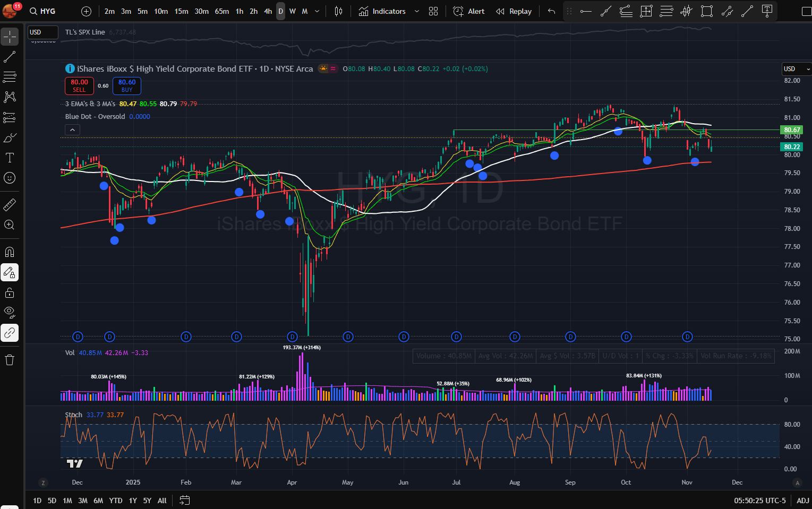This screenshot has width=812, height=509.
Task: Open the HYG symbol search
Action: click(x=42, y=11)
